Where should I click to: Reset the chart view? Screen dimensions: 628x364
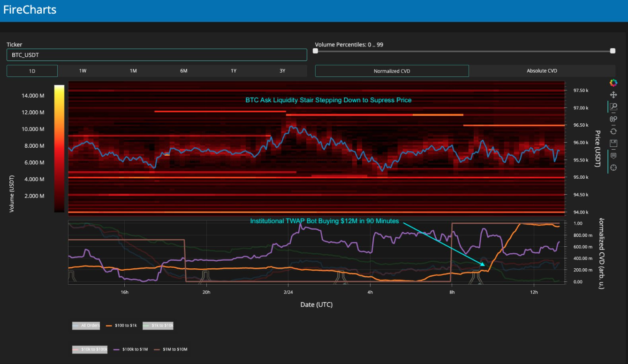coord(613,131)
